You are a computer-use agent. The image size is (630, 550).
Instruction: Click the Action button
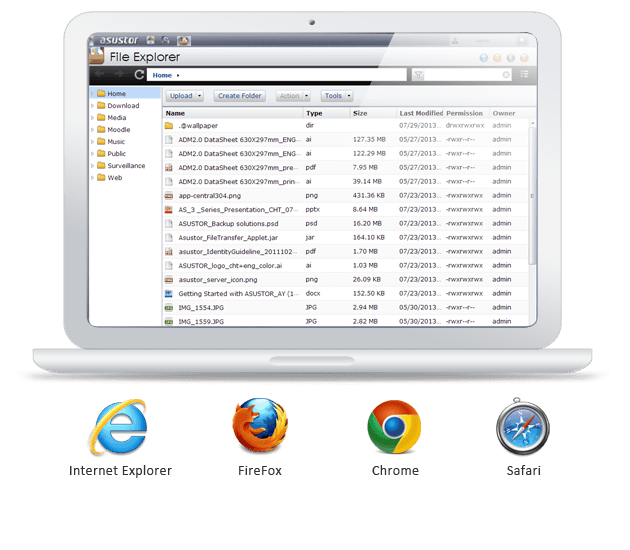[x=289, y=96]
